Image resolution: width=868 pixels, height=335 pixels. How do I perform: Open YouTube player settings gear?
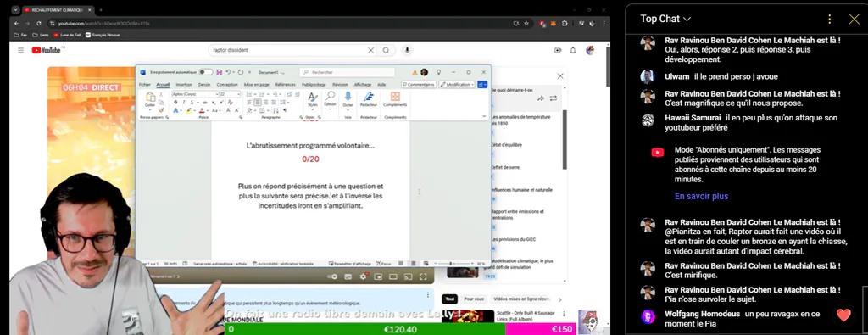(363, 276)
